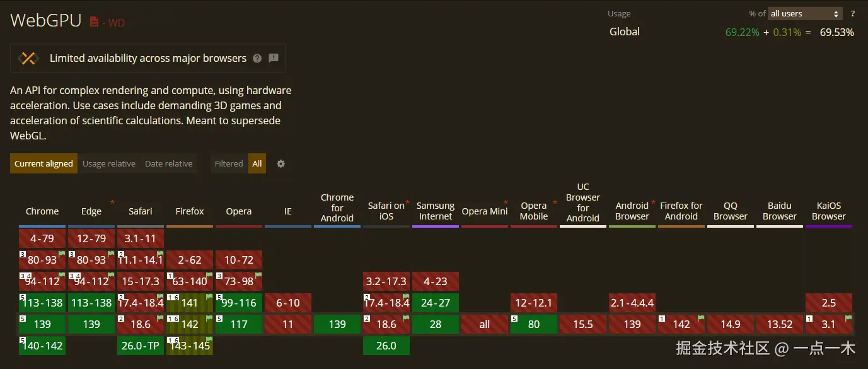Screen dimensions: 868x369
Task: Click the yellow limited-availability crossed-arrows icon
Action: tap(28, 57)
